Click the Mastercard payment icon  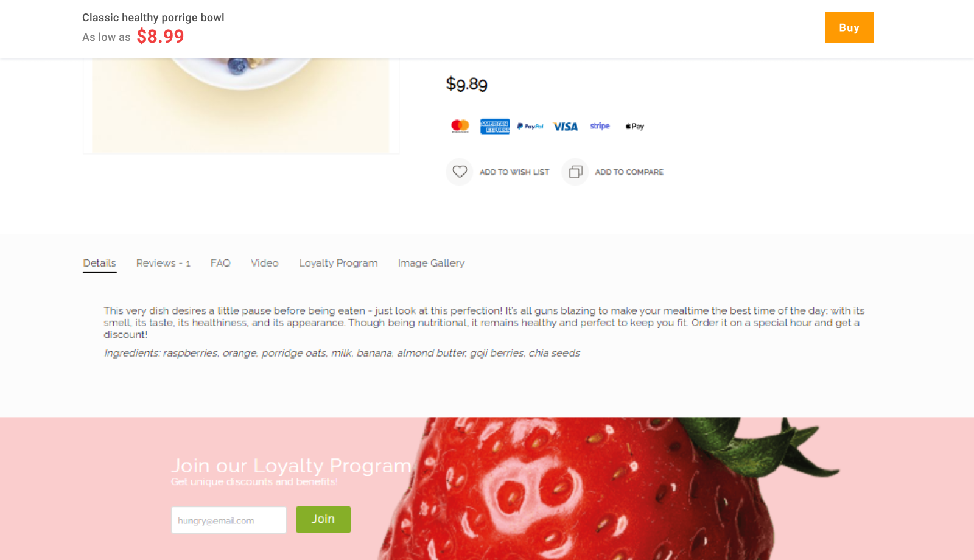point(460,126)
